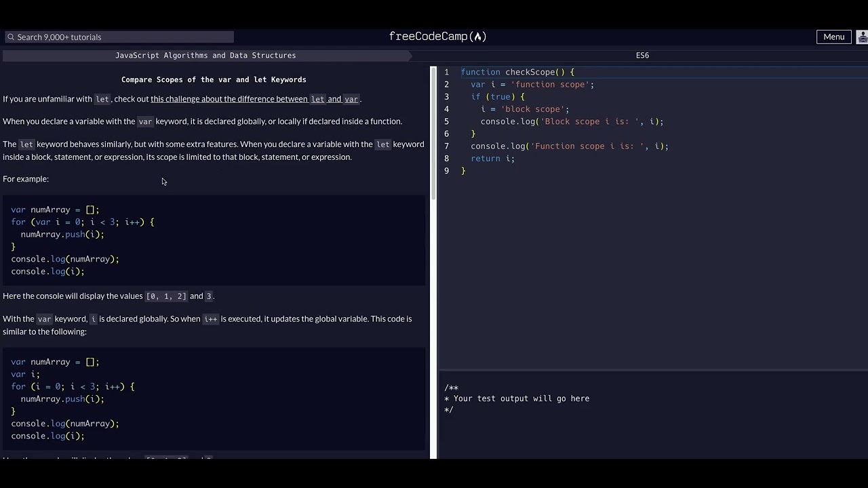
Task: Click the paragraph 'When you declare a variable'
Action: click(202, 121)
